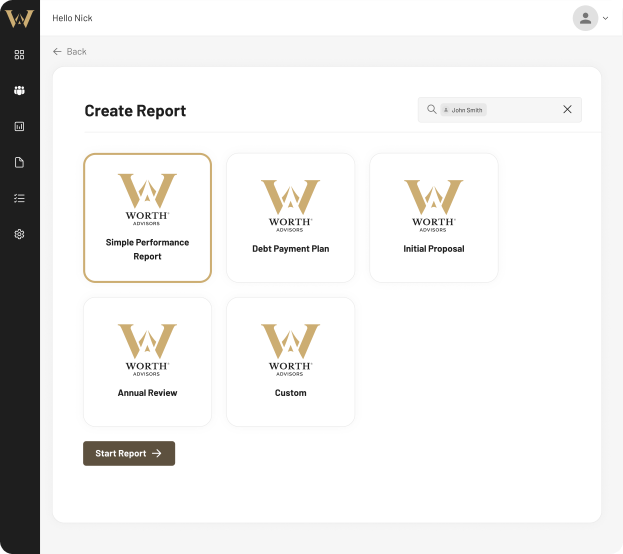Clear the John Smith search with X
Image resolution: width=623 pixels, height=554 pixels.
tap(567, 110)
